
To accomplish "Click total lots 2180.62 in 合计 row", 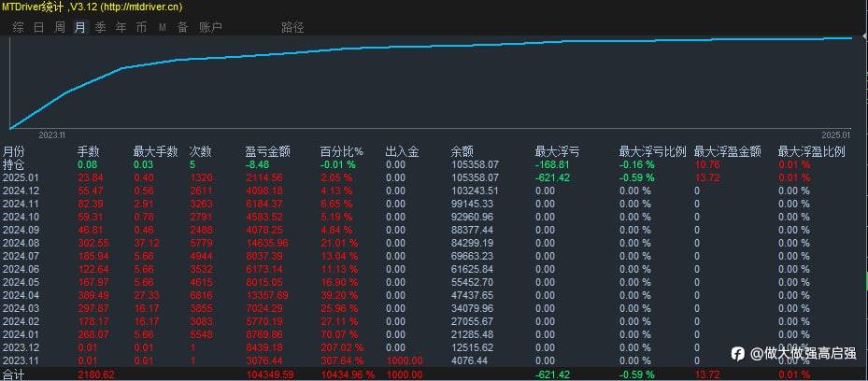I will coord(95,374).
